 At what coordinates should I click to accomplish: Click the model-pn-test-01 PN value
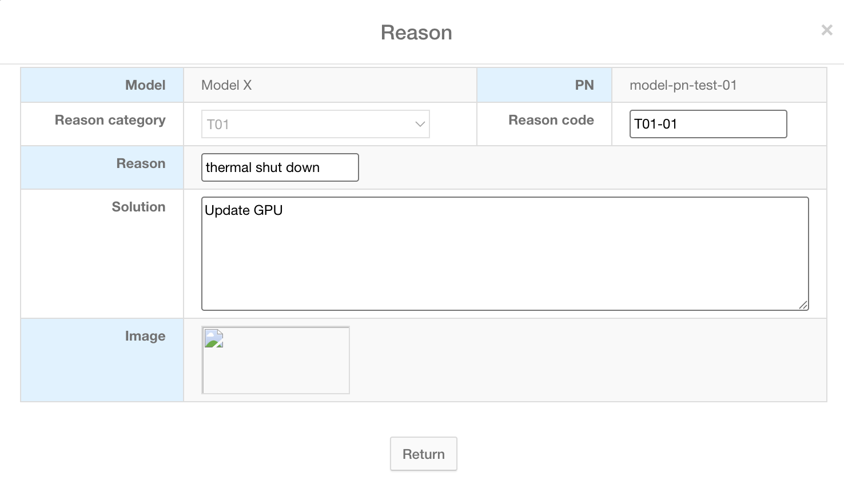(683, 85)
